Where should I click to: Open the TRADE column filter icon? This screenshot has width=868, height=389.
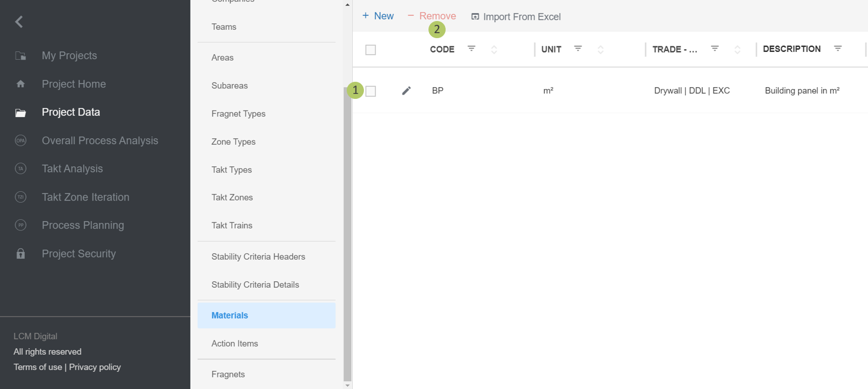(714, 49)
